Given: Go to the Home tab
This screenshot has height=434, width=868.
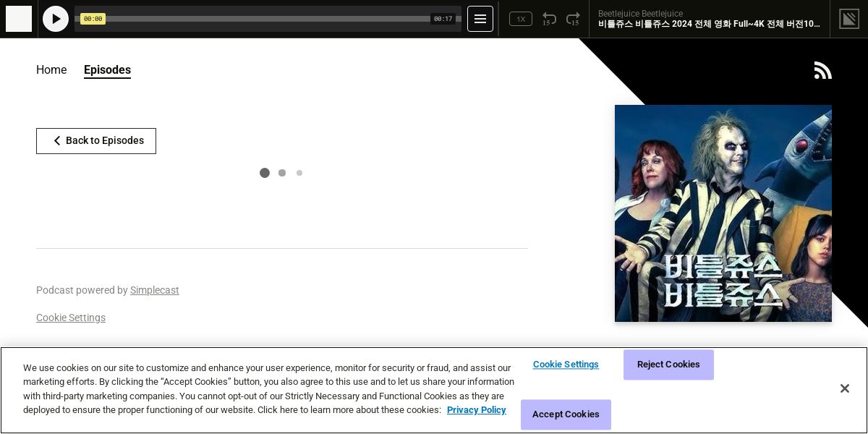Looking at the screenshot, I should click(x=51, y=70).
